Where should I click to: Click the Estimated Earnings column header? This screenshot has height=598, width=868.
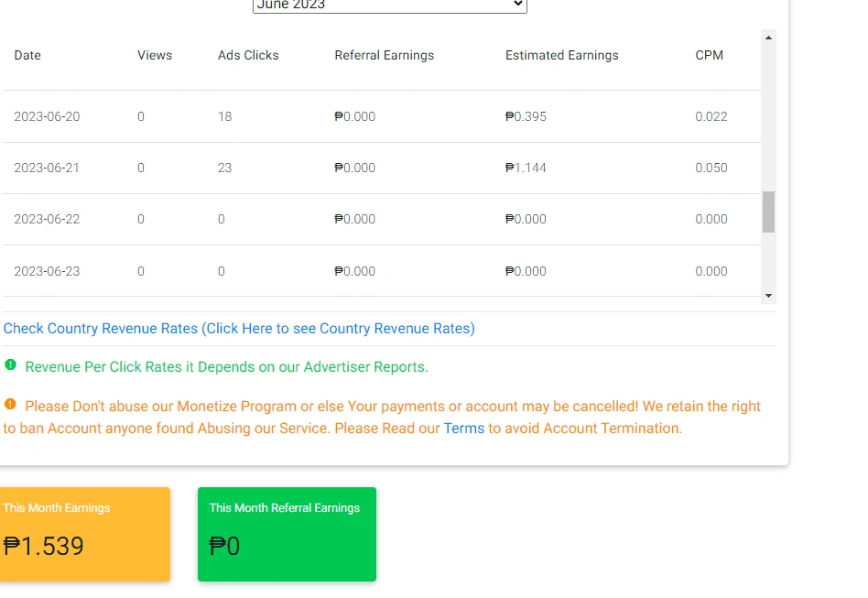[562, 55]
